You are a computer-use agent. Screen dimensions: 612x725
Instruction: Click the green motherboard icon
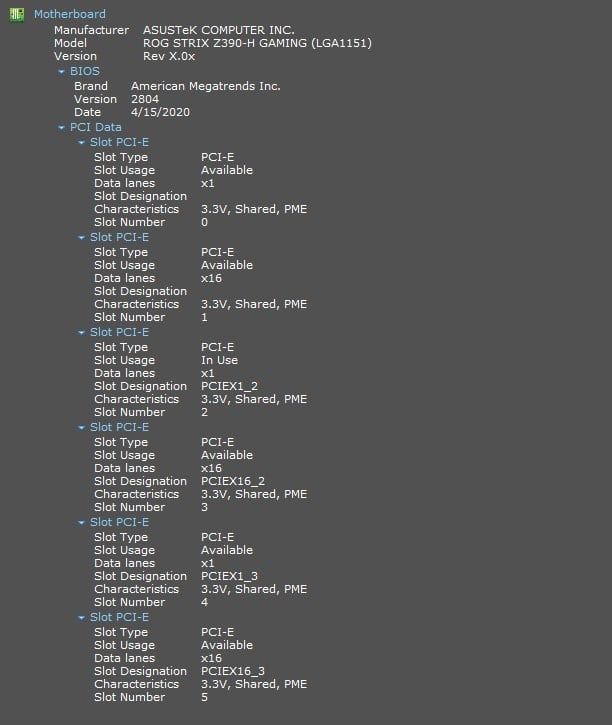pyautogui.click(x=17, y=14)
